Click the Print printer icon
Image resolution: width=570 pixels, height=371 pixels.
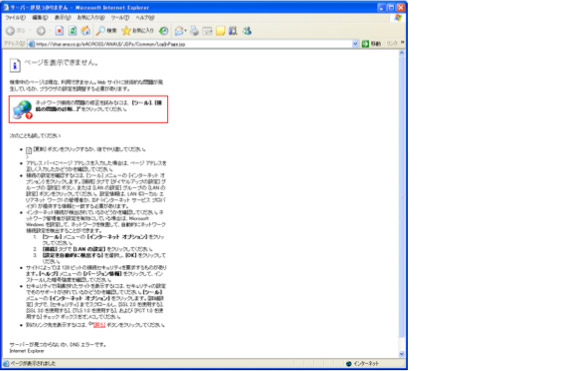click(194, 31)
